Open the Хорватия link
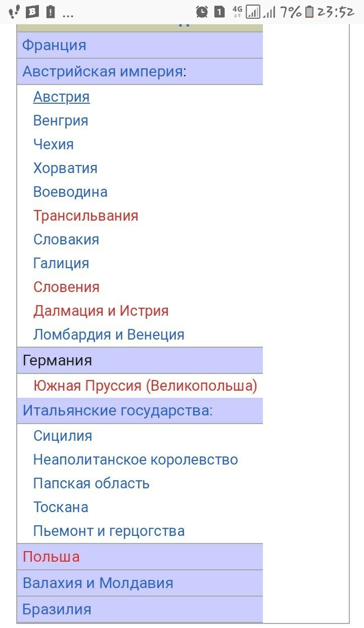364x628 pixels. coord(65,168)
